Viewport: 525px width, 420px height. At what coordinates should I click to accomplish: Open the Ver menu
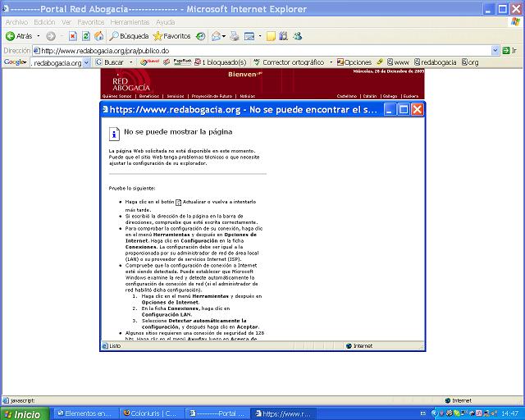[x=66, y=22]
